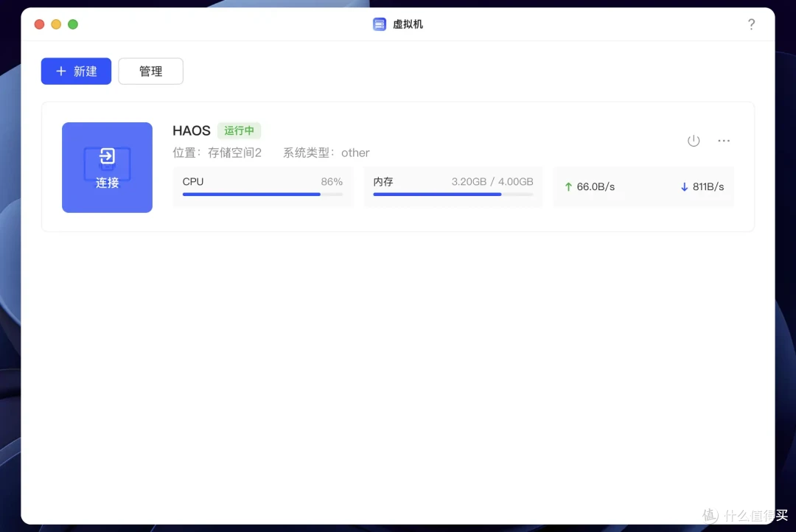Open the help question mark icon

pos(751,24)
